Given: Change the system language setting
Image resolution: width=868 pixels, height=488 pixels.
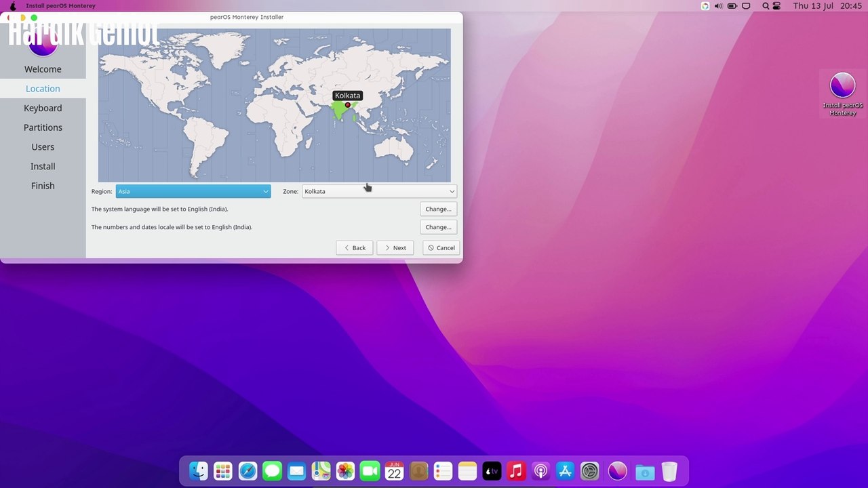Looking at the screenshot, I should click(438, 209).
